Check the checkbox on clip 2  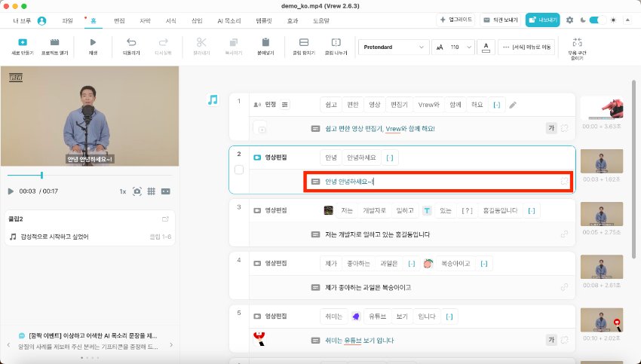tap(239, 170)
